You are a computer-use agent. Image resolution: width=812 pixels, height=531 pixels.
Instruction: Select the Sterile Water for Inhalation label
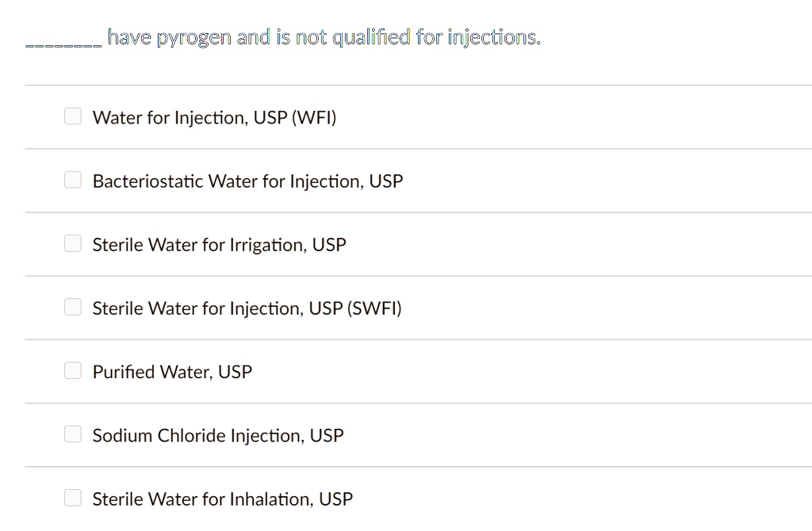222,499
